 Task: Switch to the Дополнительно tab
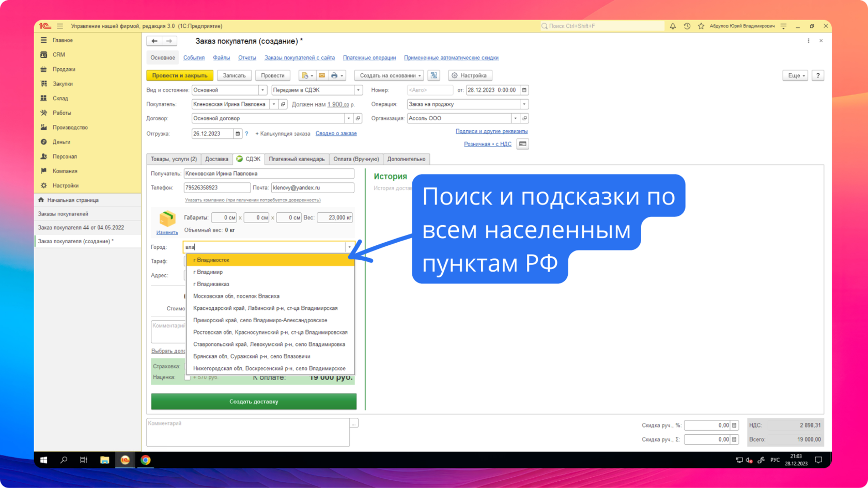(x=406, y=159)
